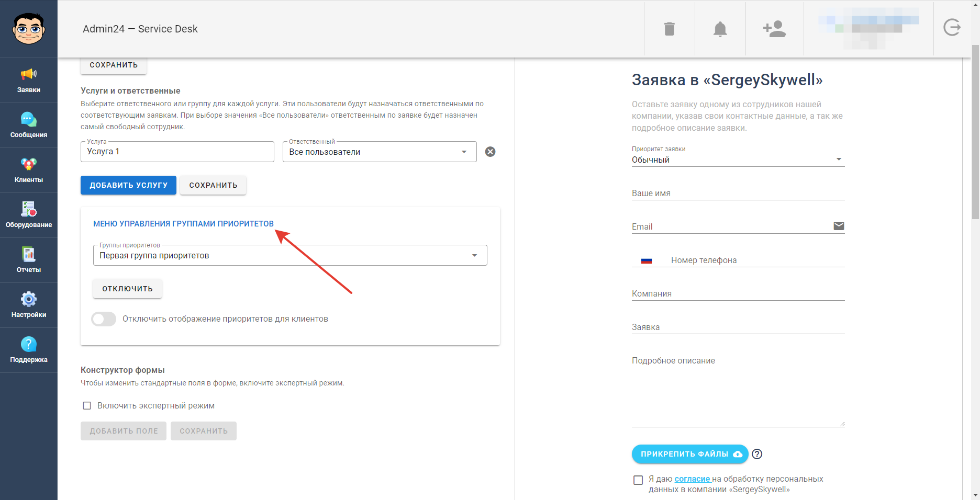Click the add user icon
Screen dimensions: 980x500
point(774,29)
